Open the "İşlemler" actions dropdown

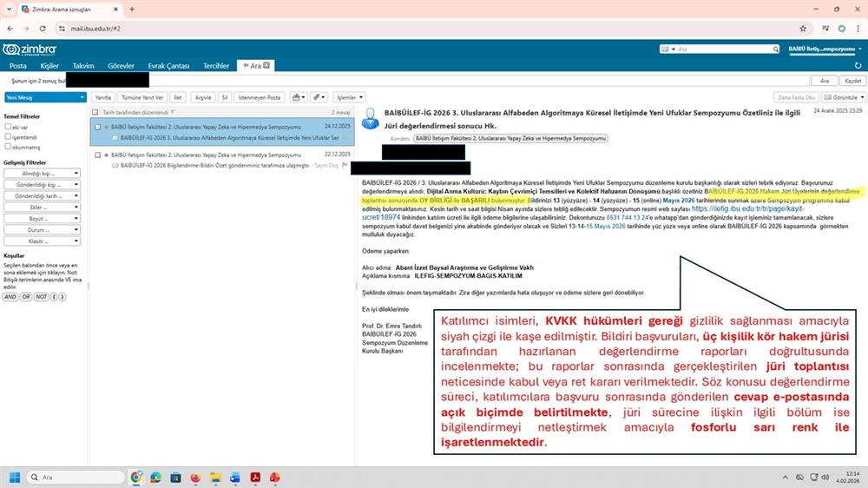point(349,97)
